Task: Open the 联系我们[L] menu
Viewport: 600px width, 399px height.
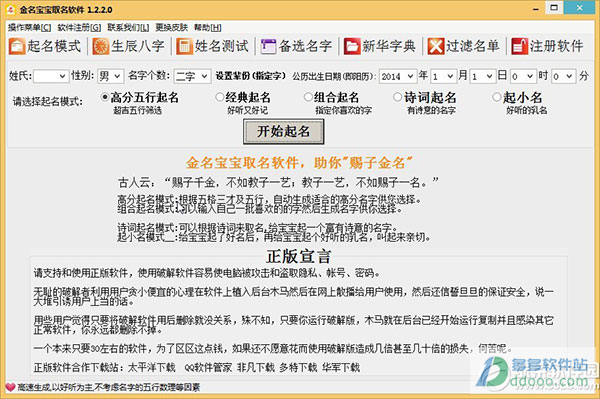Action: pos(128,28)
